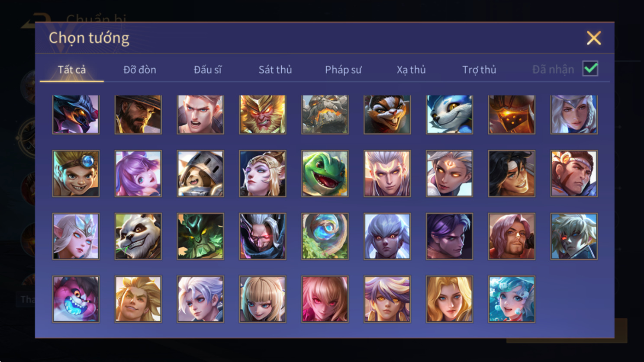Select the green chameleon hero portrait
The width and height of the screenshot is (644, 362).
point(325,173)
